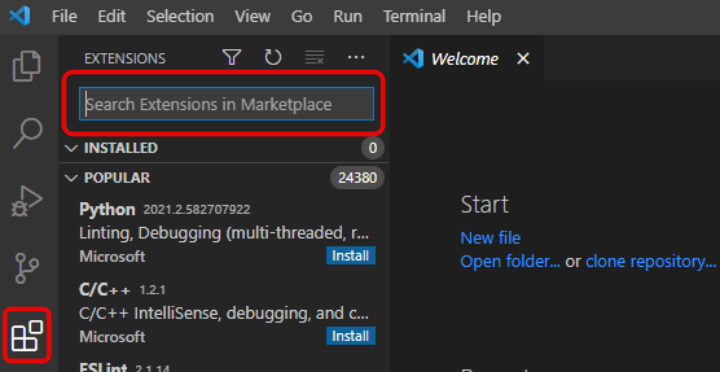Open Run and Debug view

click(27, 201)
